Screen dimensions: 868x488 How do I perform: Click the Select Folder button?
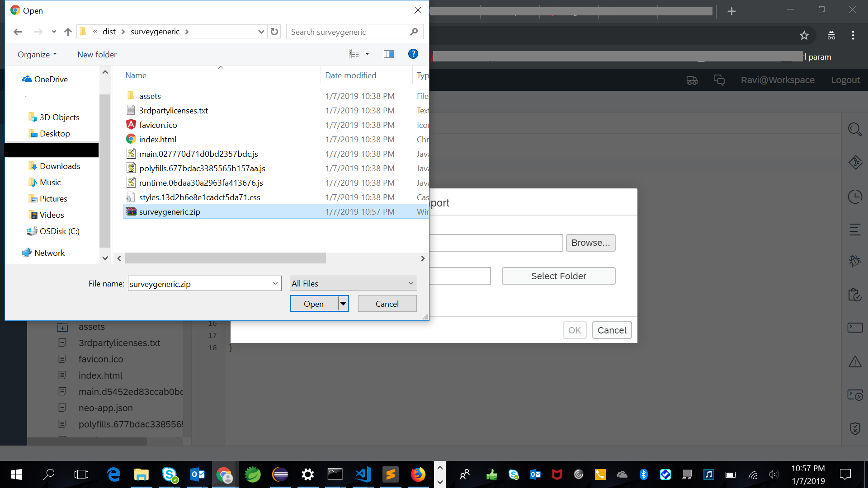tap(558, 276)
